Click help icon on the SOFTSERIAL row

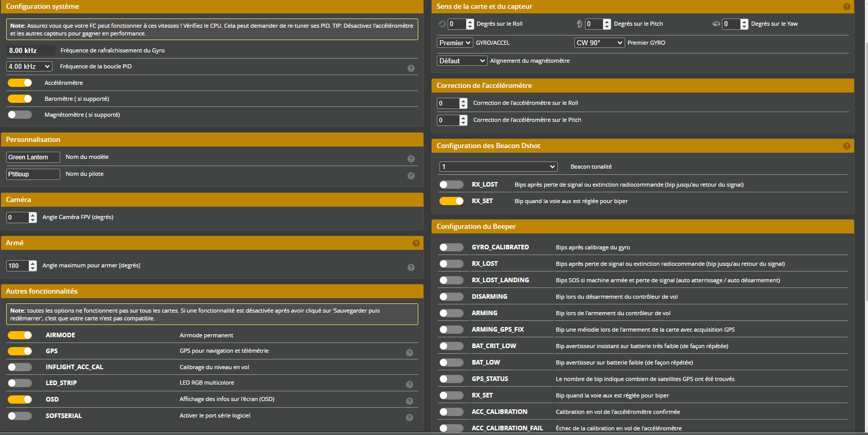409,418
